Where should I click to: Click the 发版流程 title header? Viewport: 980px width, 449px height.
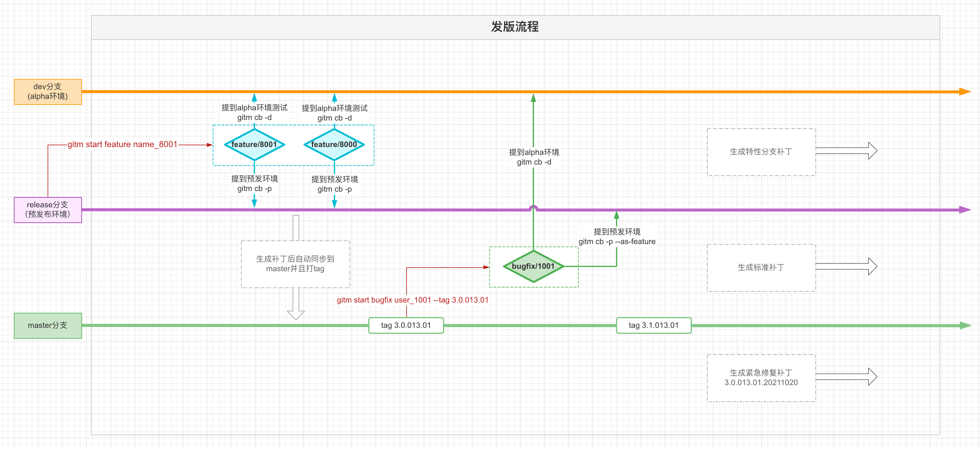[x=515, y=27]
